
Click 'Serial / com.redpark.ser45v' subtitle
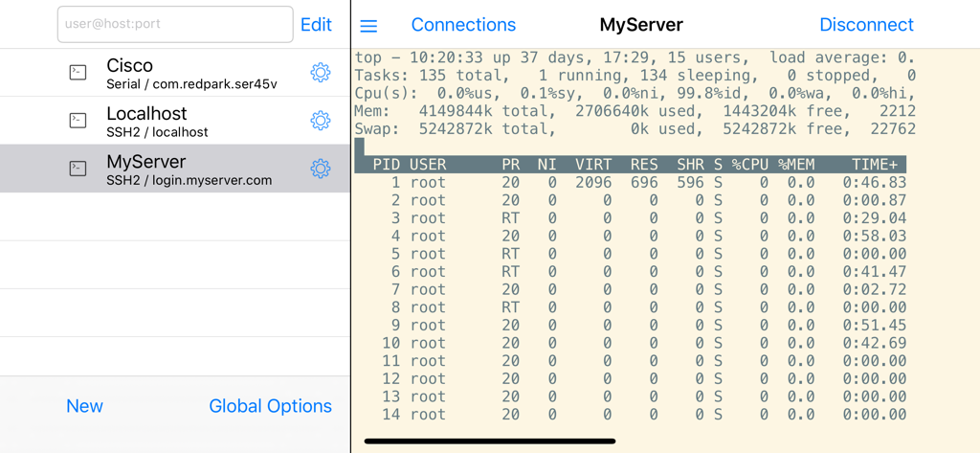click(x=191, y=84)
